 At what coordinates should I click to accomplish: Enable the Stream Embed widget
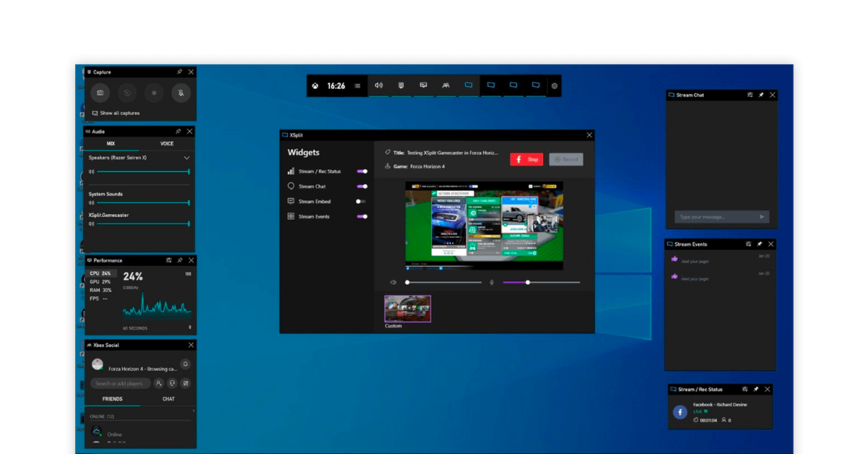tap(362, 202)
